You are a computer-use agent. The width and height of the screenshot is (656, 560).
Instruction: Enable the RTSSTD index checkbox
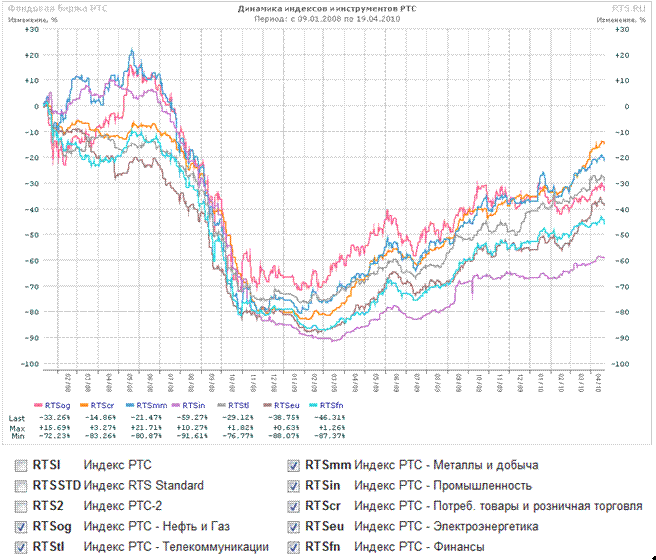tap(20, 486)
